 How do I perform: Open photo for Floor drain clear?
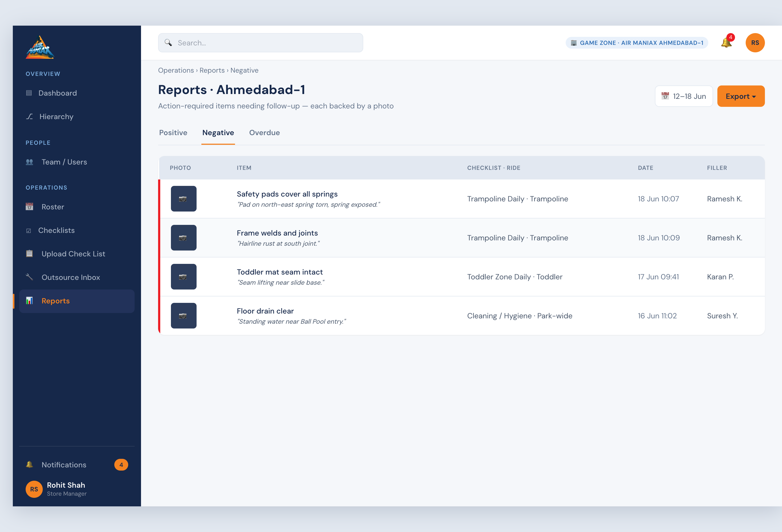click(x=184, y=316)
